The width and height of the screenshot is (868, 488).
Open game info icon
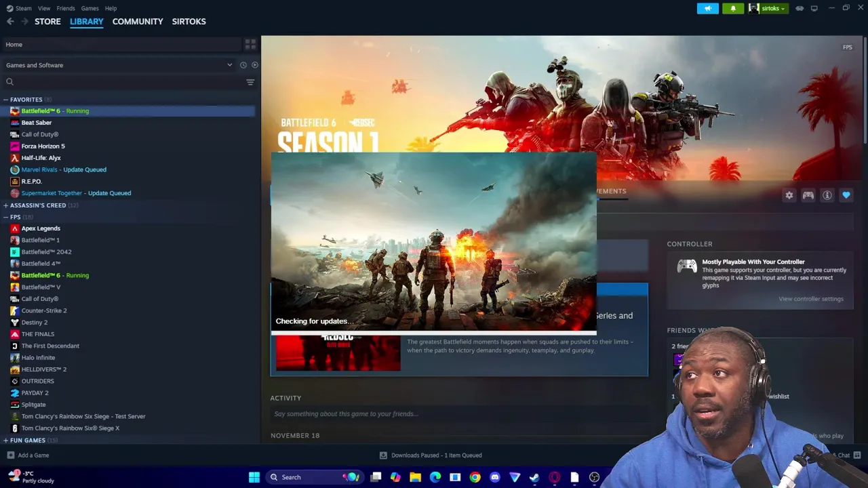tap(827, 195)
